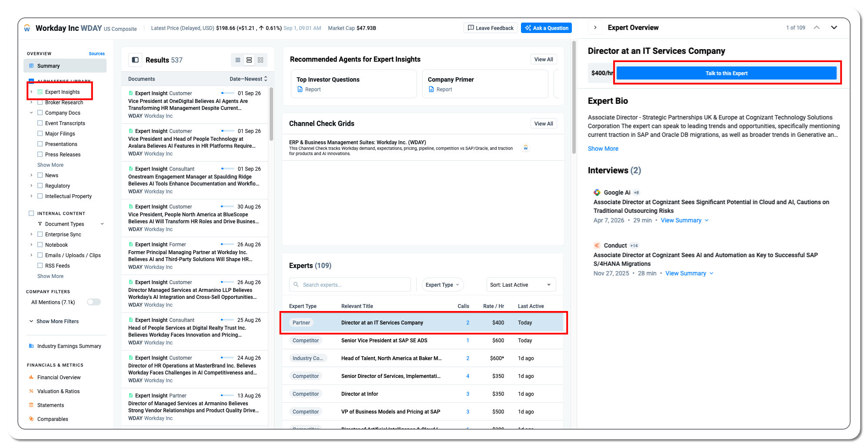Open Valuation & Ratios in sidebar
Image resolution: width=868 pixels, height=447 pixels.
(59, 391)
